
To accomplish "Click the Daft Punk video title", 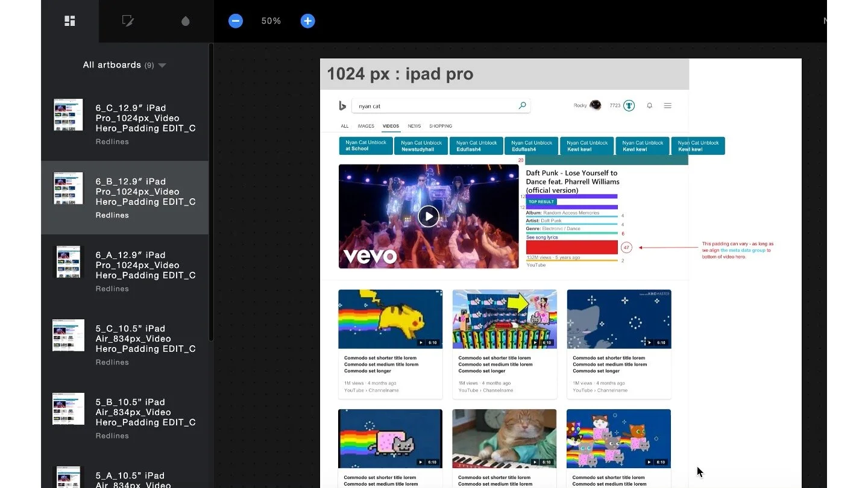I will 573,181.
